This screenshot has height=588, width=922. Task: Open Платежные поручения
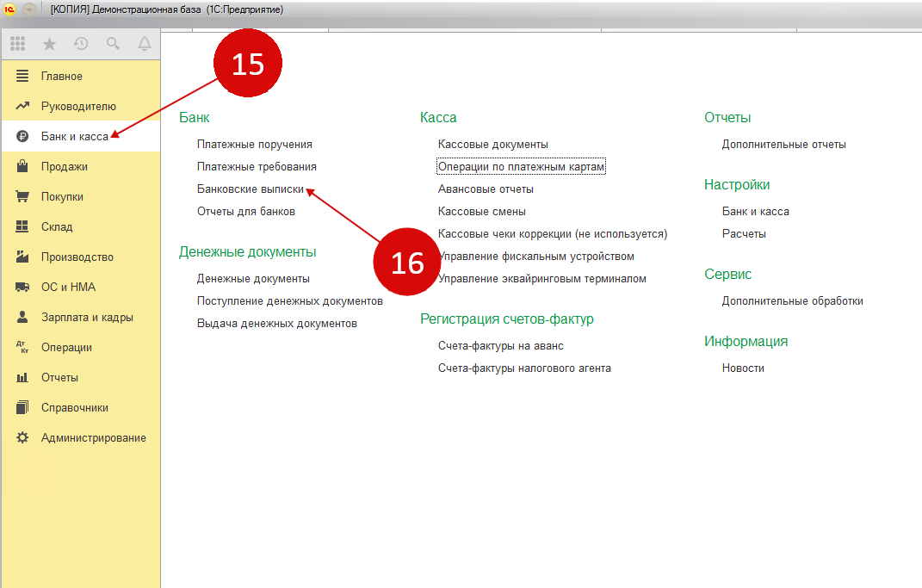coord(254,145)
